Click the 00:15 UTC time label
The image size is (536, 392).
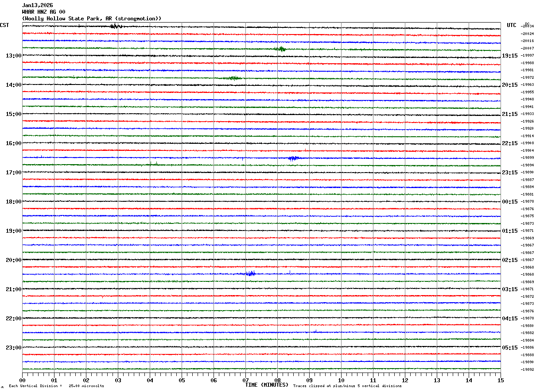pos(510,202)
